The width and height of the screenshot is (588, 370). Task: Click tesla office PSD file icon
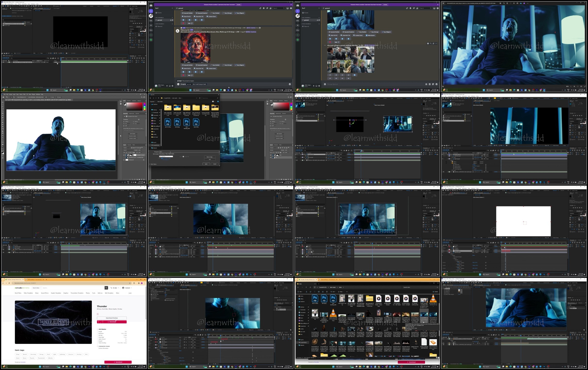coord(196,122)
